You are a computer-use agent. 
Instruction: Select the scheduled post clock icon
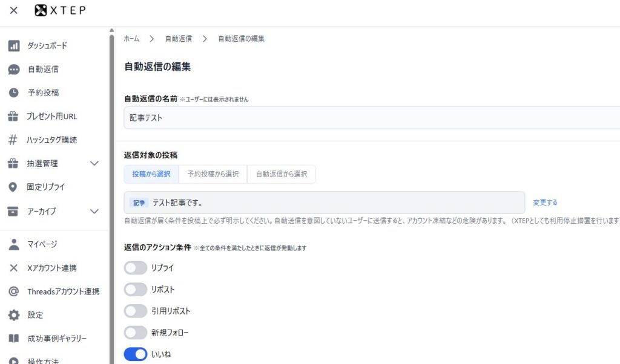13,93
